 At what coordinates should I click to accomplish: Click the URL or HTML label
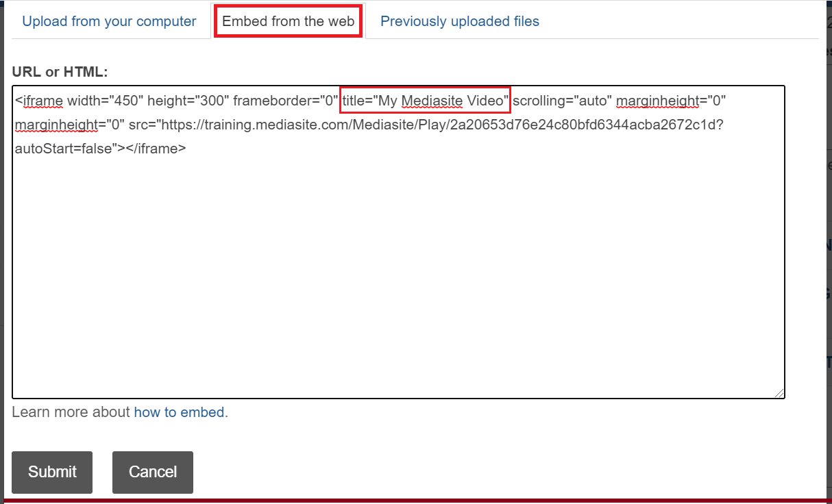(x=60, y=72)
